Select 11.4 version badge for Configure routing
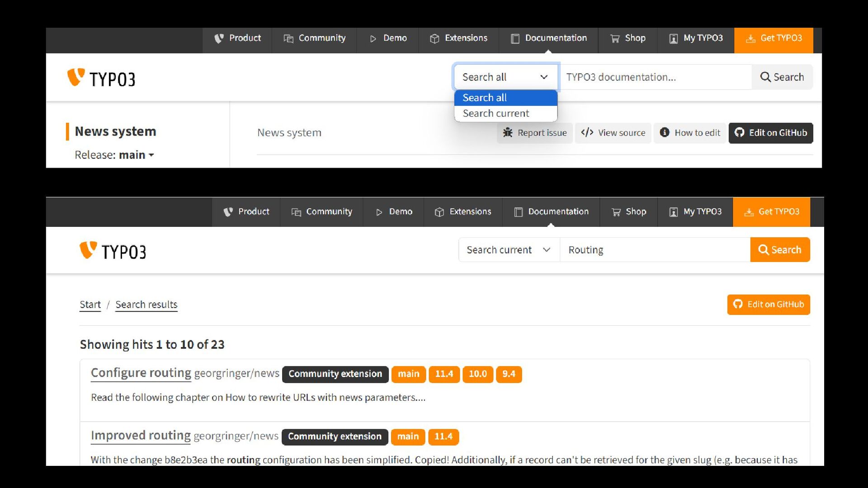868x488 pixels. pyautogui.click(x=444, y=374)
